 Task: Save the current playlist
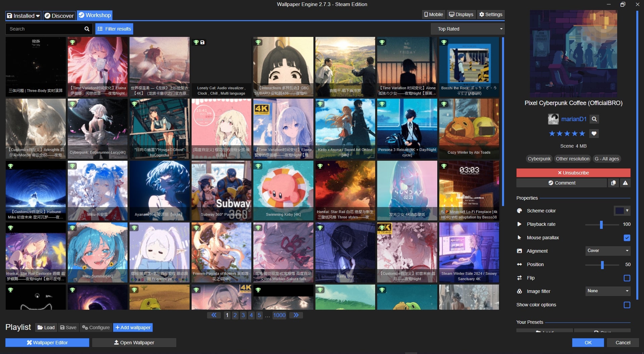point(68,327)
